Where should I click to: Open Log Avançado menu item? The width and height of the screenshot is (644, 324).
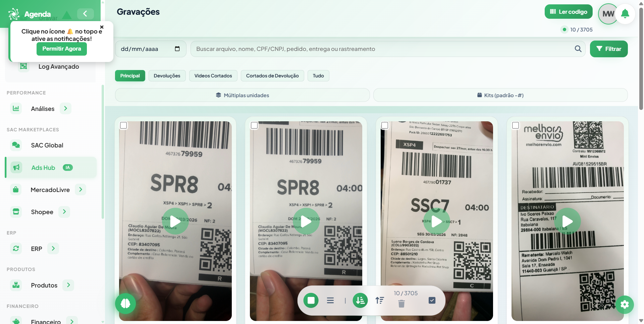pos(59,66)
